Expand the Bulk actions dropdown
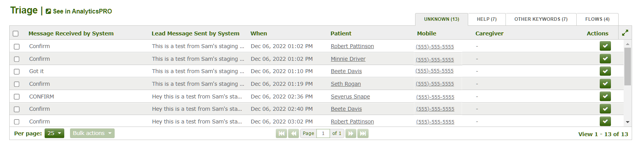The image size is (644, 150). click(92, 133)
